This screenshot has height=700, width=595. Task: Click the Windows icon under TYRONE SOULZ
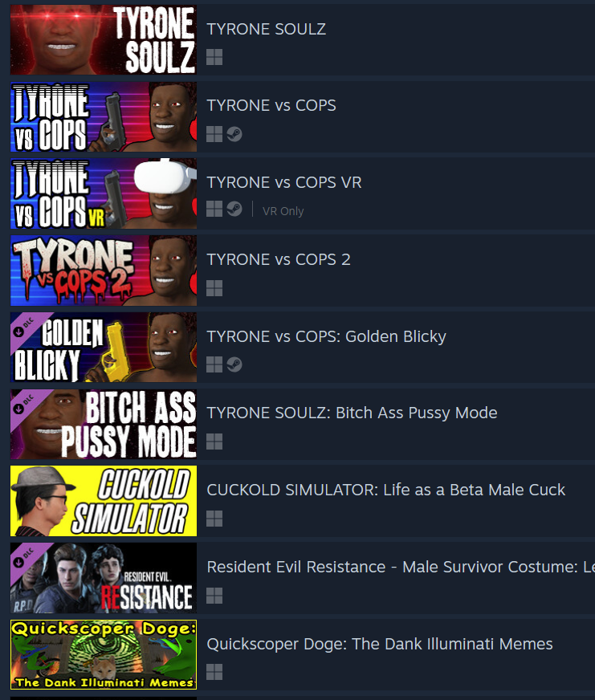click(x=214, y=57)
